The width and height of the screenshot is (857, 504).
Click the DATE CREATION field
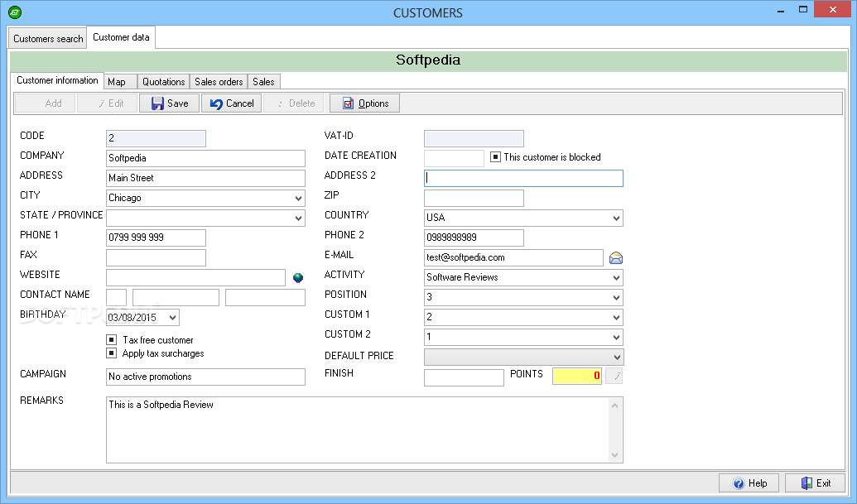click(x=455, y=158)
